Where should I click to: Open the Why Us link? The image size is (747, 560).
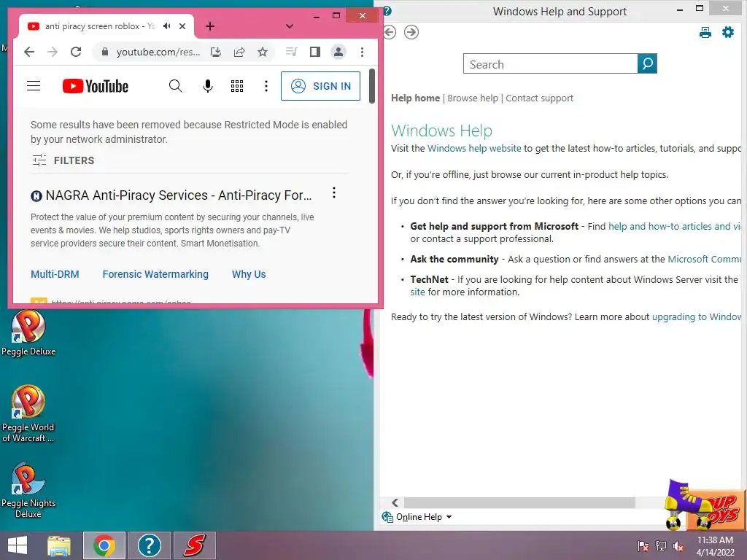pyautogui.click(x=249, y=274)
